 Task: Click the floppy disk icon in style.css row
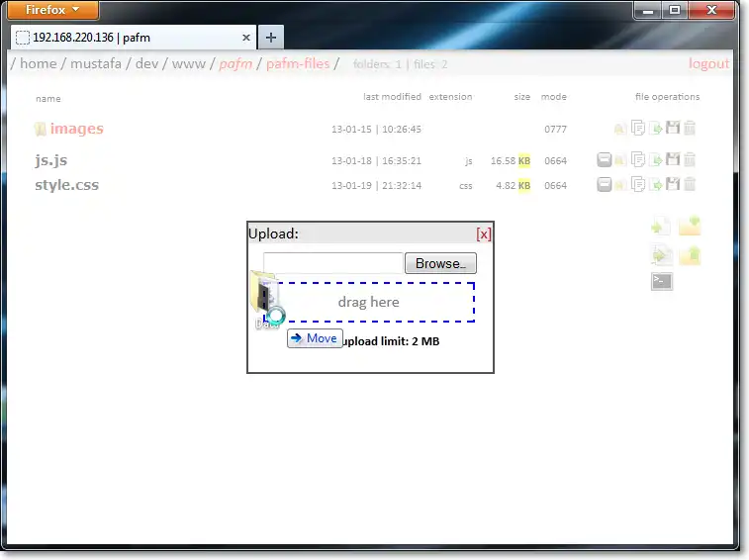673,183
